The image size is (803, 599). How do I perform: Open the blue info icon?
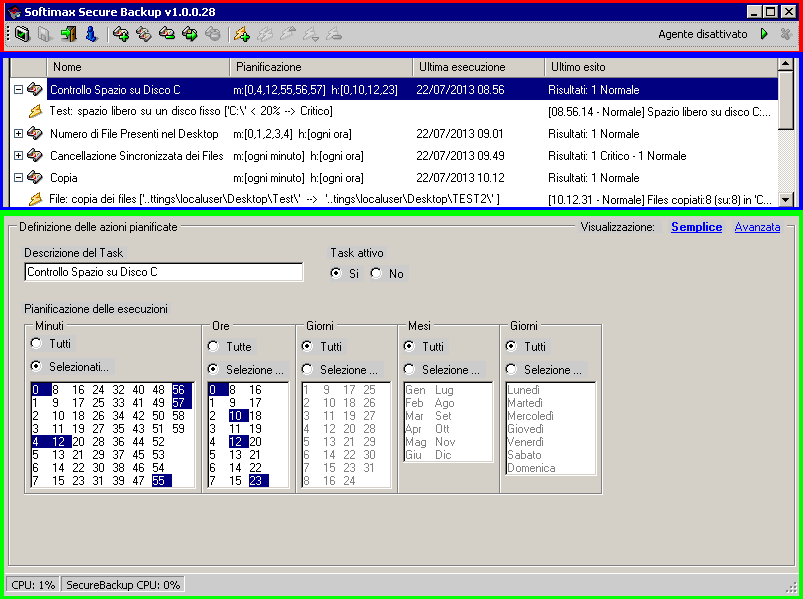click(x=91, y=34)
